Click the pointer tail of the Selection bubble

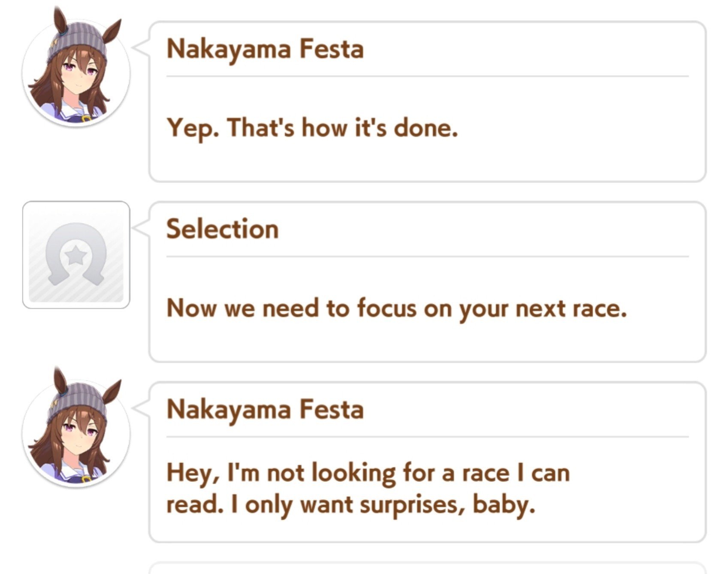(x=141, y=228)
